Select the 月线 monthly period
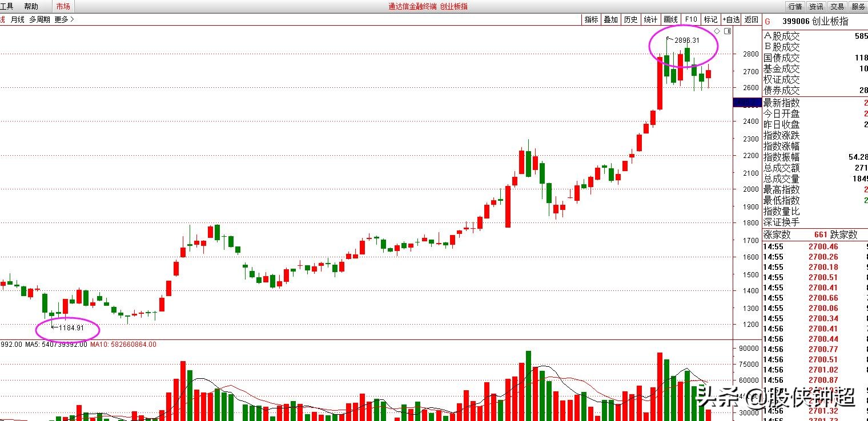 pos(17,19)
